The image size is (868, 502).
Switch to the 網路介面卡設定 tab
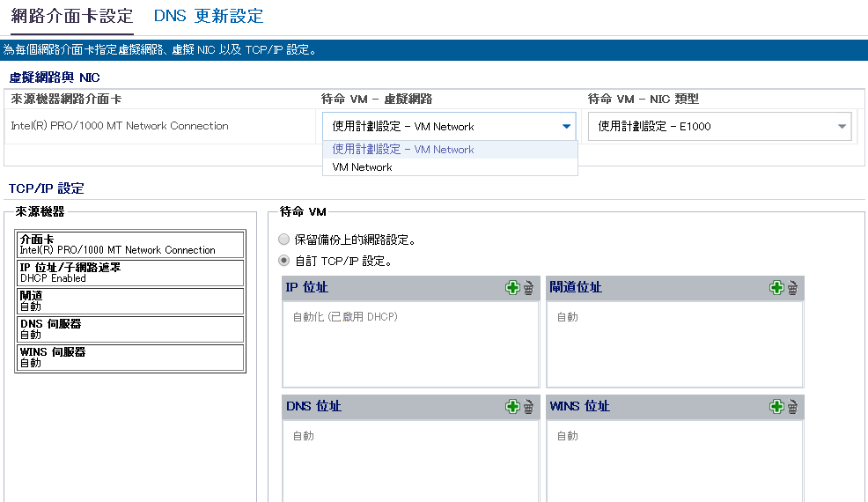click(x=72, y=16)
